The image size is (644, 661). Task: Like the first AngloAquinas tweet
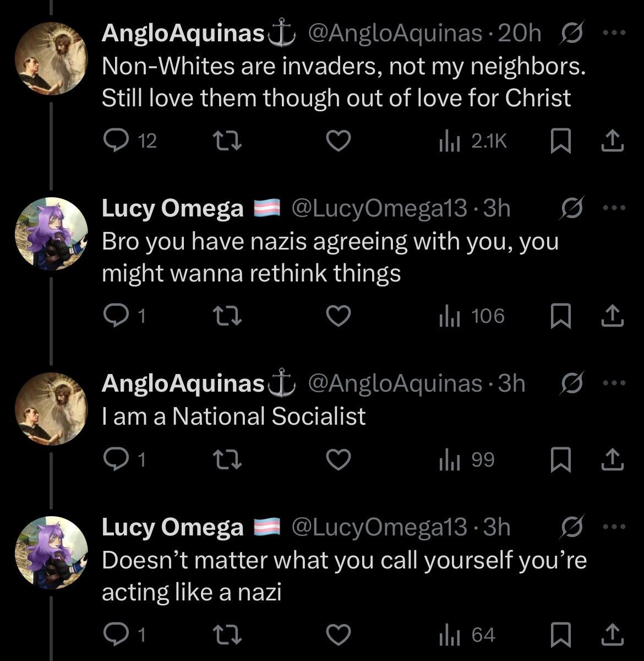tap(339, 142)
